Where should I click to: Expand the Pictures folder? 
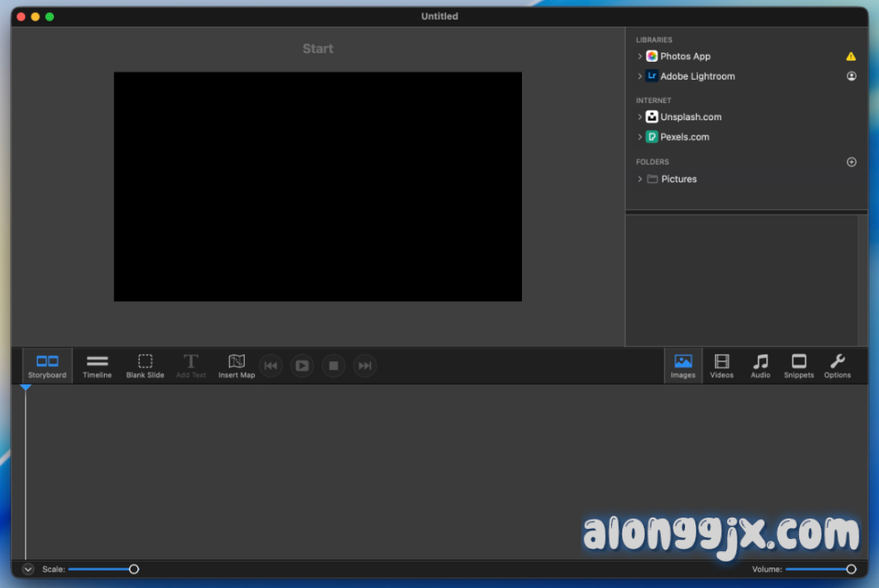[x=640, y=179]
